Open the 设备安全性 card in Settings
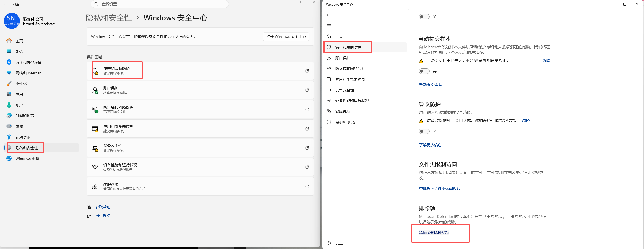The image size is (644, 249). [200, 148]
